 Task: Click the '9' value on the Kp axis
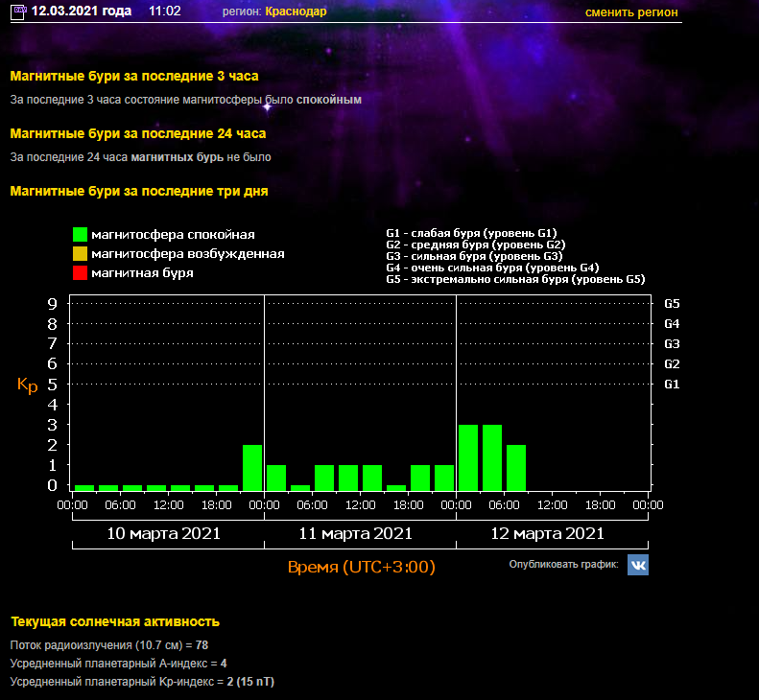click(x=52, y=304)
